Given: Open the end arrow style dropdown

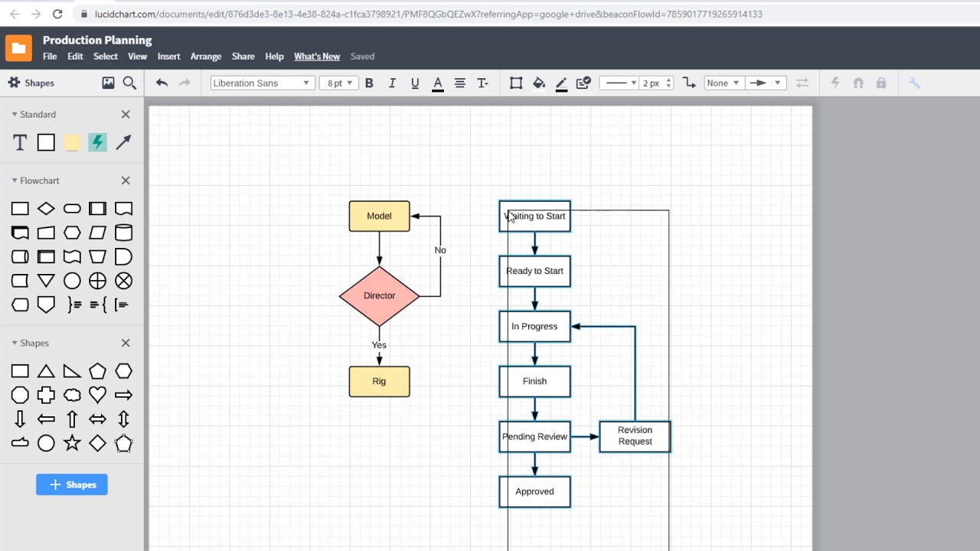Looking at the screenshot, I should point(766,83).
